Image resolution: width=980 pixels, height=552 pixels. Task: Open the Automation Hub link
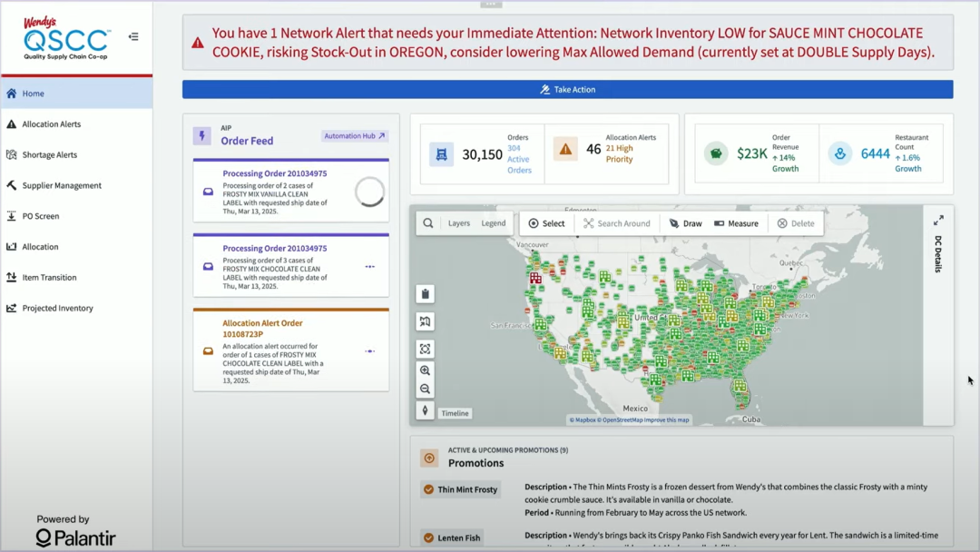355,135
